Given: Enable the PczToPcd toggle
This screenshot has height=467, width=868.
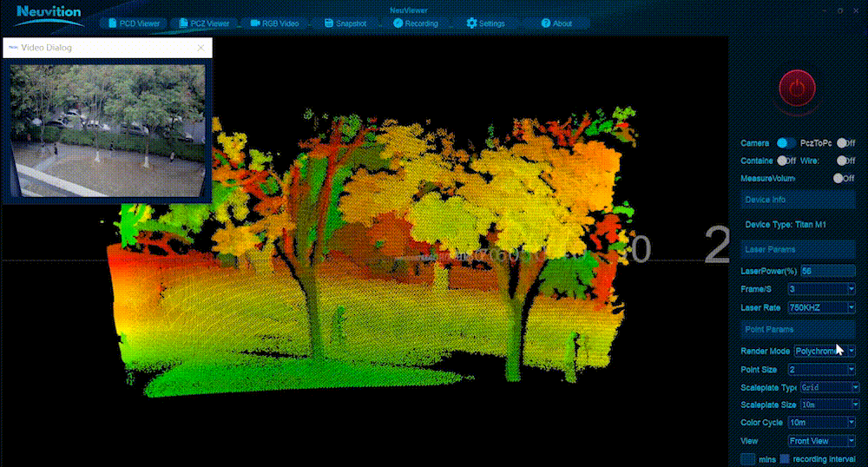Looking at the screenshot, I should click(x=843, y=143).
